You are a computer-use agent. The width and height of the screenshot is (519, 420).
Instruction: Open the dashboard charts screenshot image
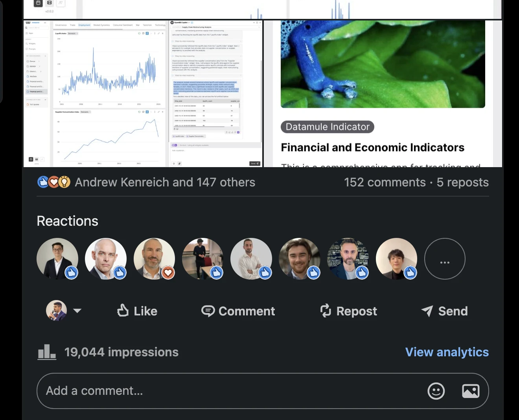coord(143,94)
